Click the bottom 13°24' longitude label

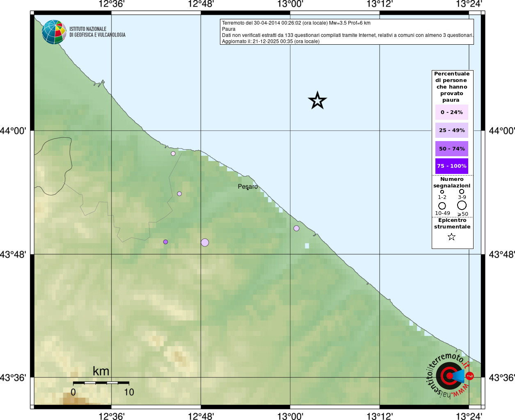(469, 416)
